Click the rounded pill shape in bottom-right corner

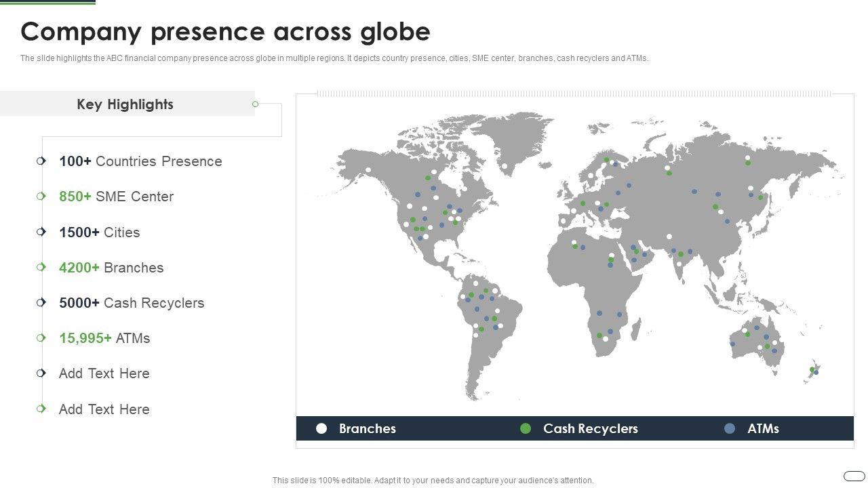(x=854, y=476)
